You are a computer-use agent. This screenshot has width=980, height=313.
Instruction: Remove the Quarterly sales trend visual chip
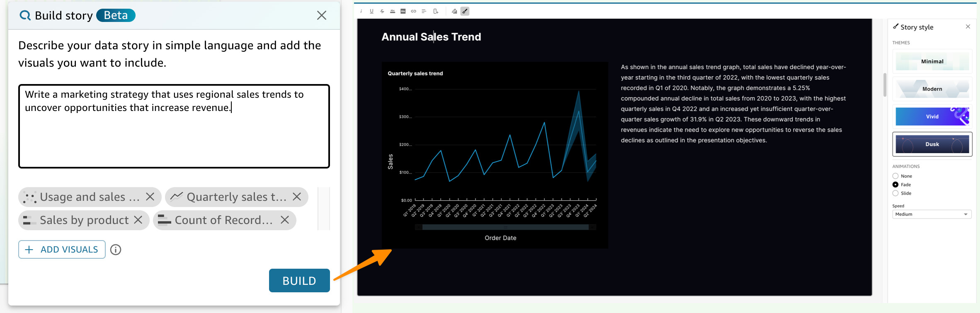(297, 197)
